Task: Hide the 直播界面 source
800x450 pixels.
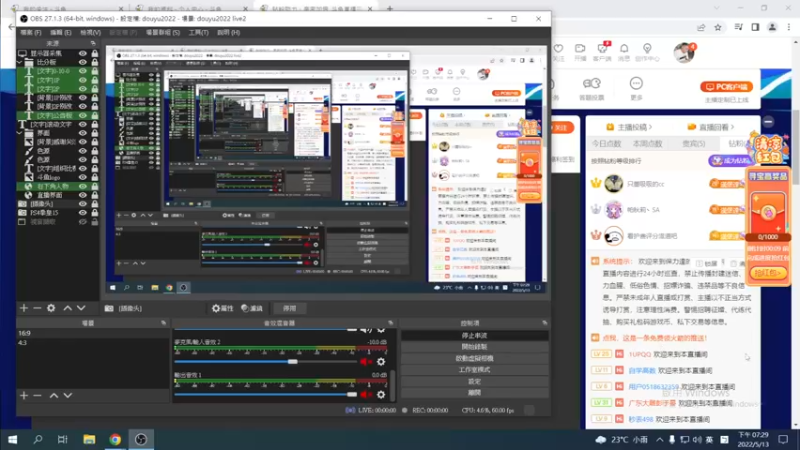Action: click(82, 195)
